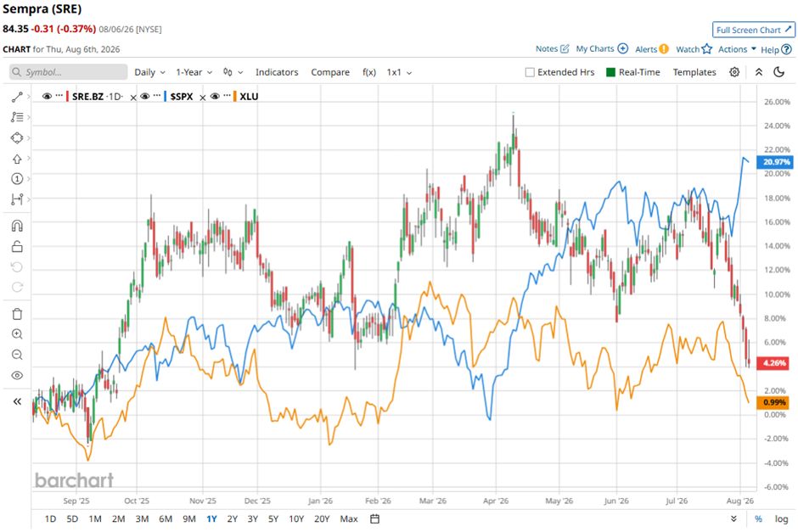Select the shapes polygon tool
The height and width of the screenshot is (532, 798).
point(17,137)
